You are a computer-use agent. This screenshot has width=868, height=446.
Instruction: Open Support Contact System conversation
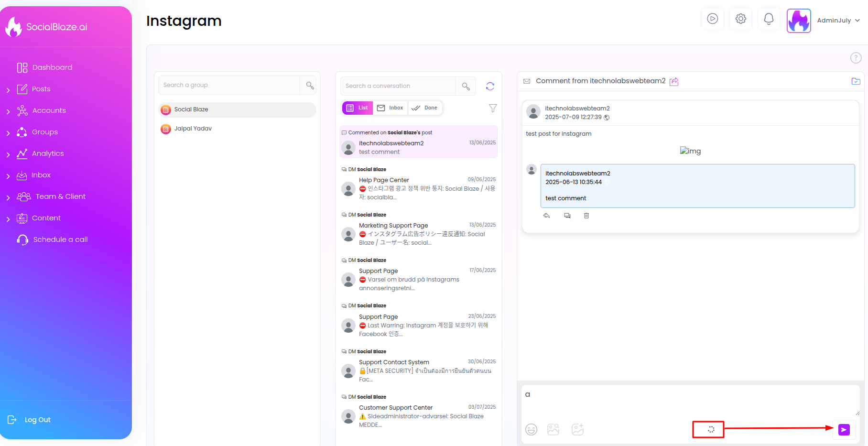tap(419, 366)
